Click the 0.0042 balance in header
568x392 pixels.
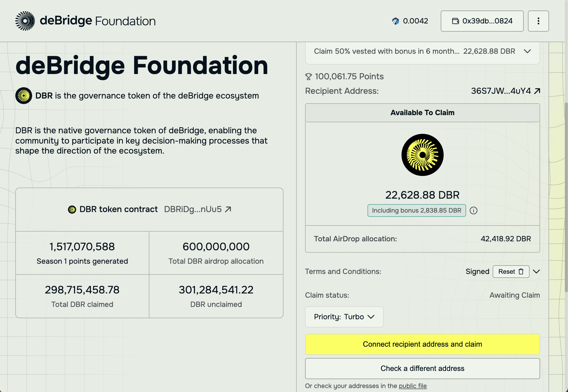(415, 21)
